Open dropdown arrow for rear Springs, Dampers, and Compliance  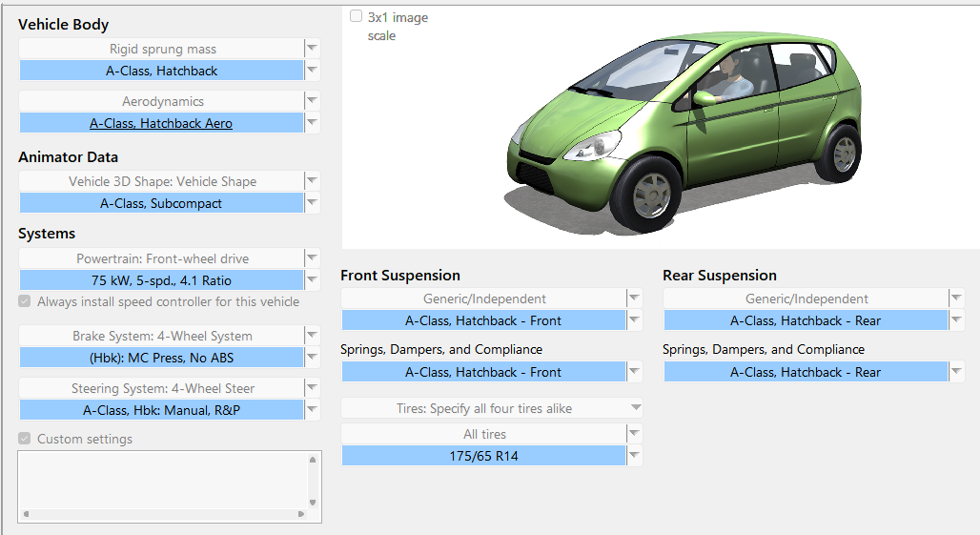pyautogui.click(x=957, y=372)
